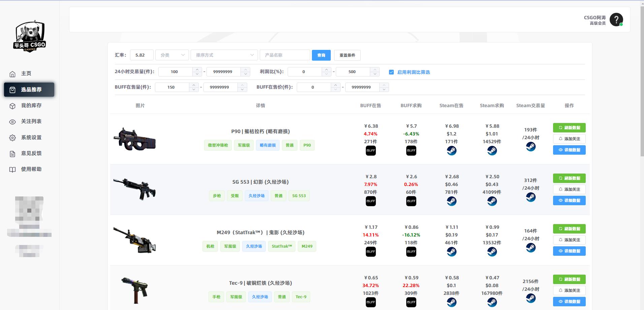Select the 我的库存 sidebar icon
The image size is (644, 310).
coord(12,105)
